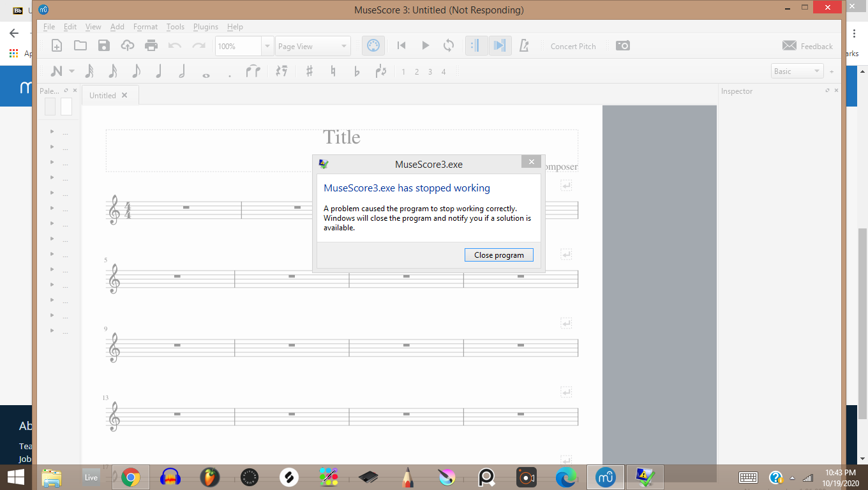
Task: Open the Plugins menu
Action: click(x=206, y=27)
